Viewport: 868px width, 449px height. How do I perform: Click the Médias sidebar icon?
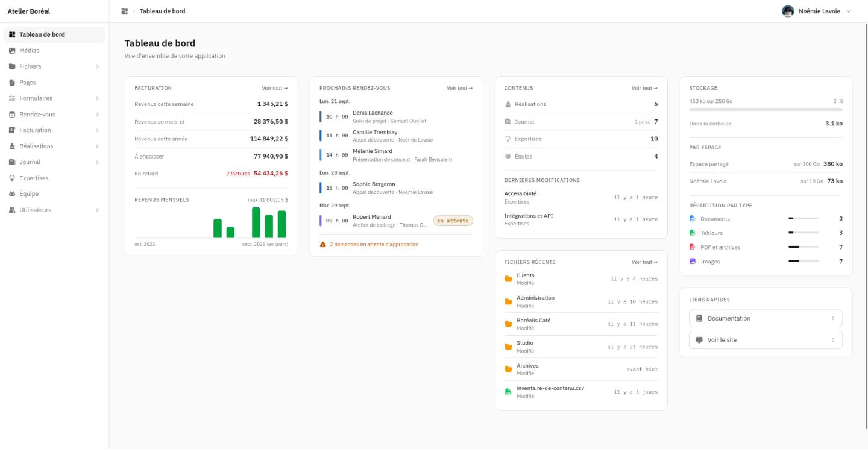pyautogui.click(x=12, y=51)
